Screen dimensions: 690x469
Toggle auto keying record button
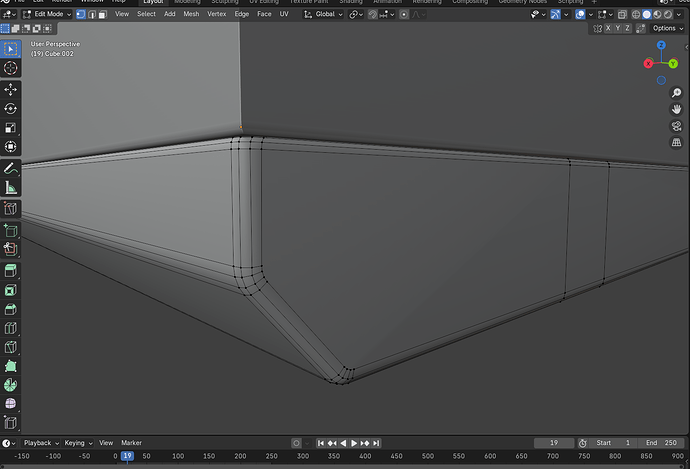pos(296,443)
